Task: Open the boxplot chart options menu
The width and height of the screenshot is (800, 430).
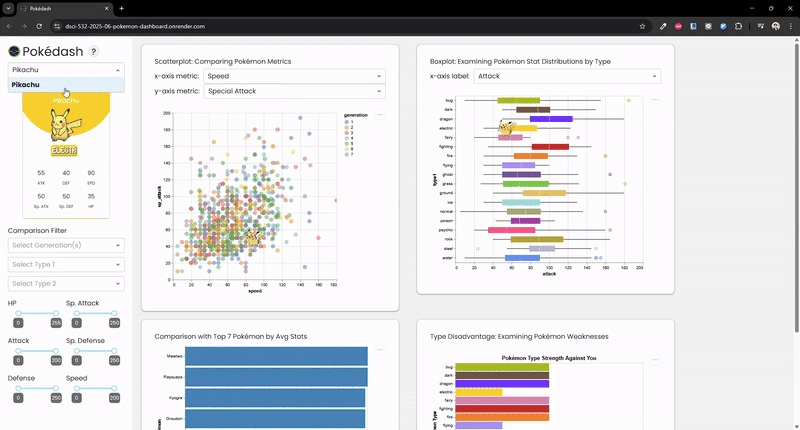Action: coord(655,100)
